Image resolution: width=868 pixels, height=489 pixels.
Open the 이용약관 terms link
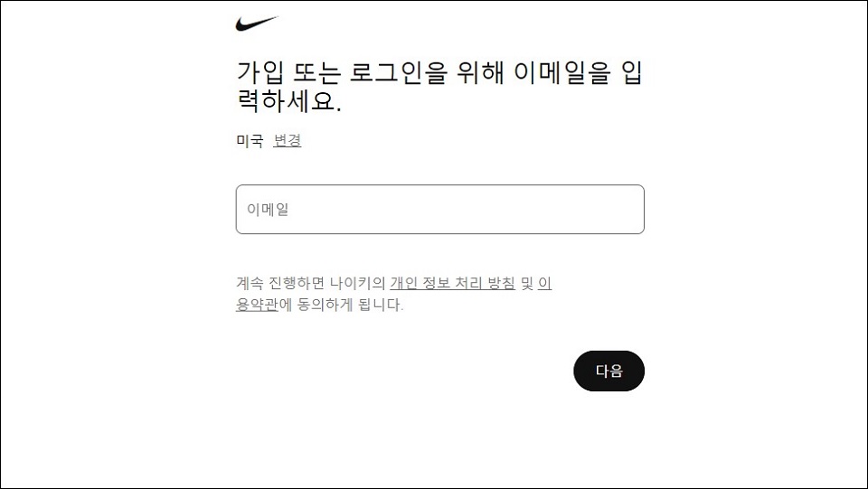257,305
